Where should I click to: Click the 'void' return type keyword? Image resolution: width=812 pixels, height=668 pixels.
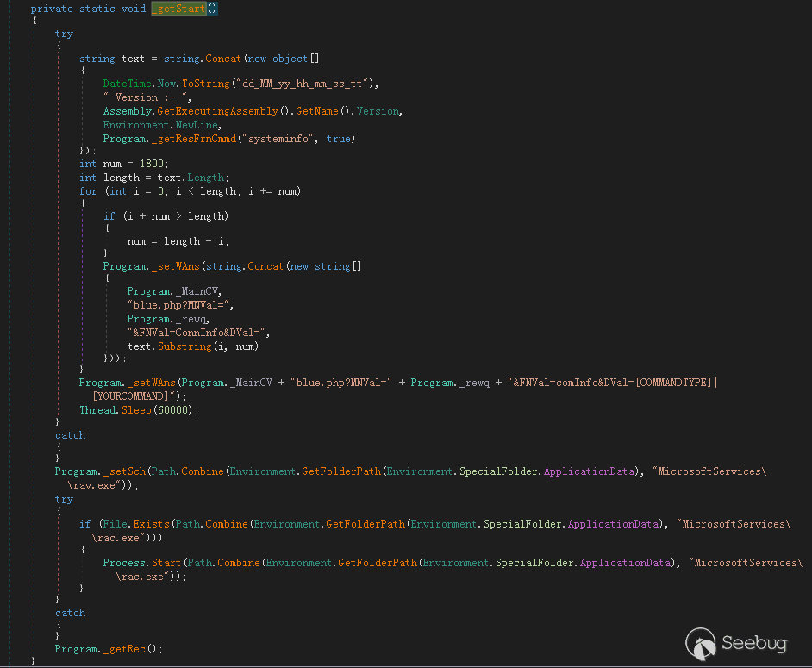click(133, 9)
